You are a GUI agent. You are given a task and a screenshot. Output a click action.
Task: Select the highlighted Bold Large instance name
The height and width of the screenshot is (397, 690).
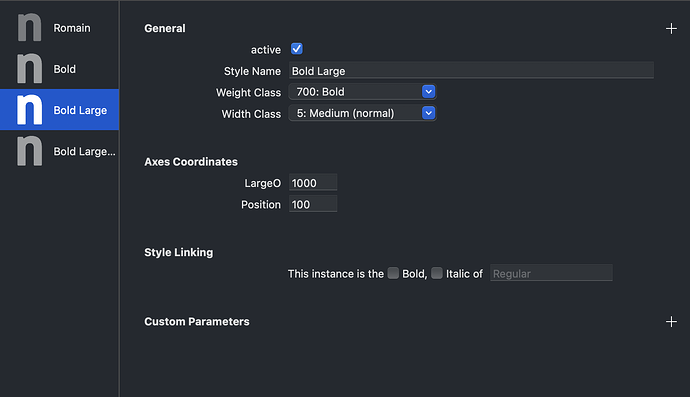[80, 110]
